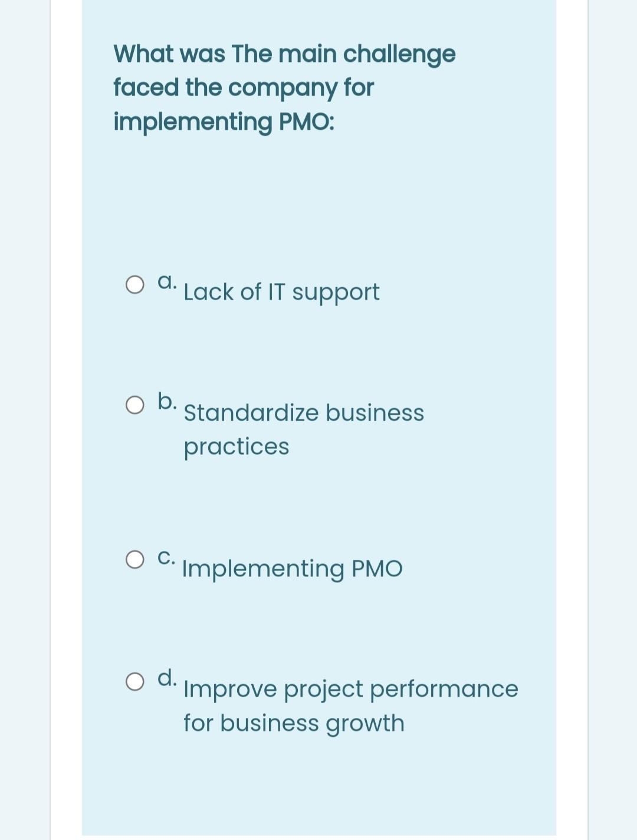This screenshot has height=840, width=637.
Task: Click the text 'Lack of IT support'
Action: 281,291
